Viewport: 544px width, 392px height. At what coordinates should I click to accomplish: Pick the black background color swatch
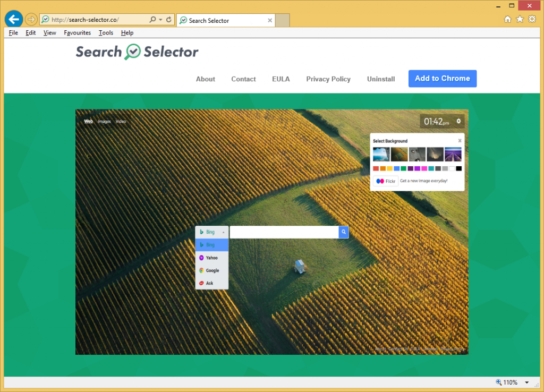tap(458, 169)
